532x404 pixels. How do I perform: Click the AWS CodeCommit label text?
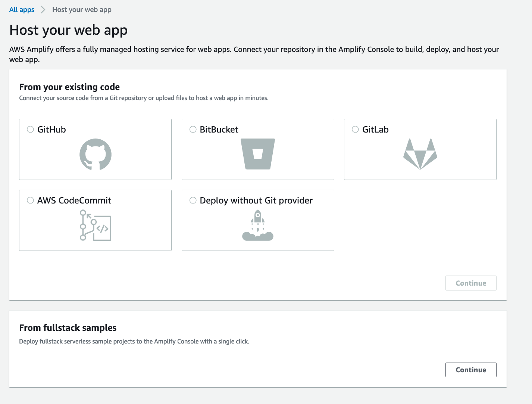click(x=74, y=201)
